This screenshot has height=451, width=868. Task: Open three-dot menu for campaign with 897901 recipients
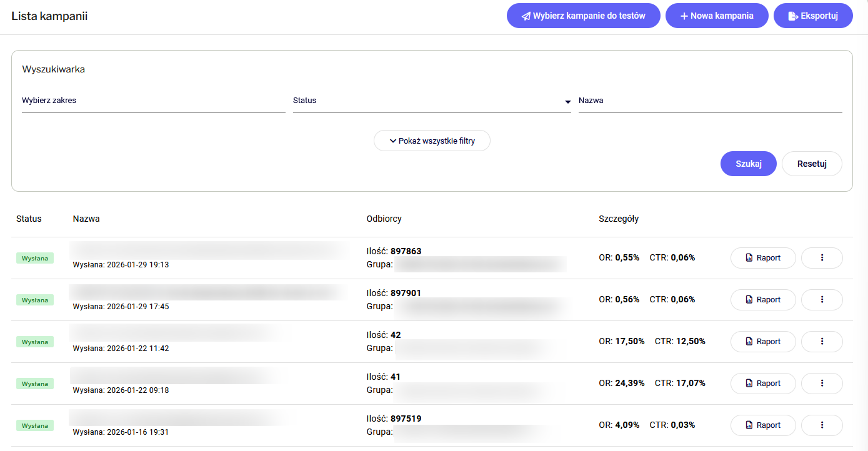822,300
